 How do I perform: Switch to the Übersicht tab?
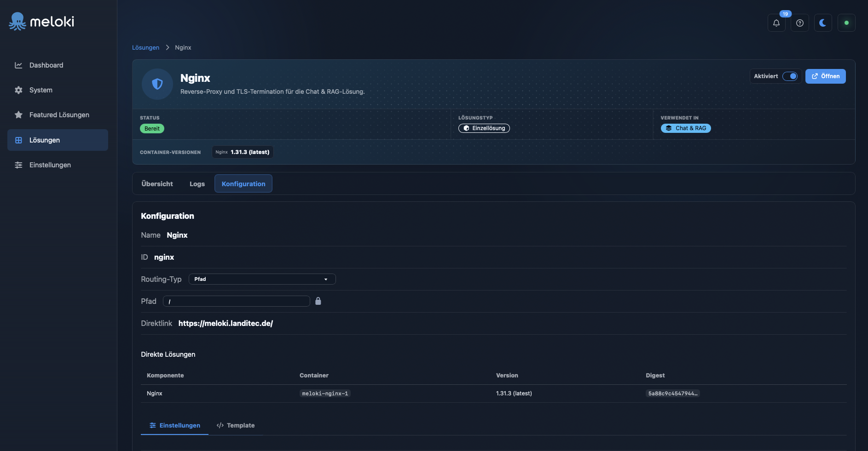157,184
